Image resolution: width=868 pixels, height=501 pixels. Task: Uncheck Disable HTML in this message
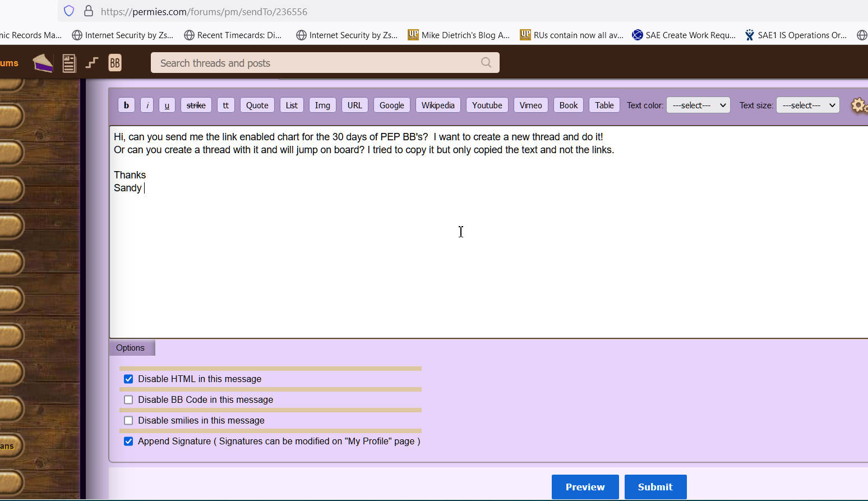pyautogui.click(x=128, y=379)
